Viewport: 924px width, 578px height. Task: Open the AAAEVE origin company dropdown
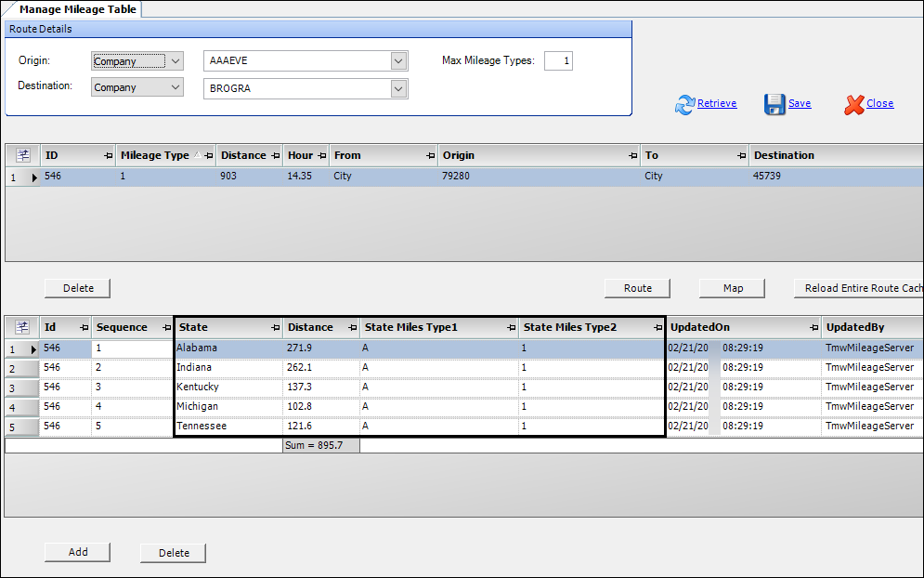(x=398, y=61)
